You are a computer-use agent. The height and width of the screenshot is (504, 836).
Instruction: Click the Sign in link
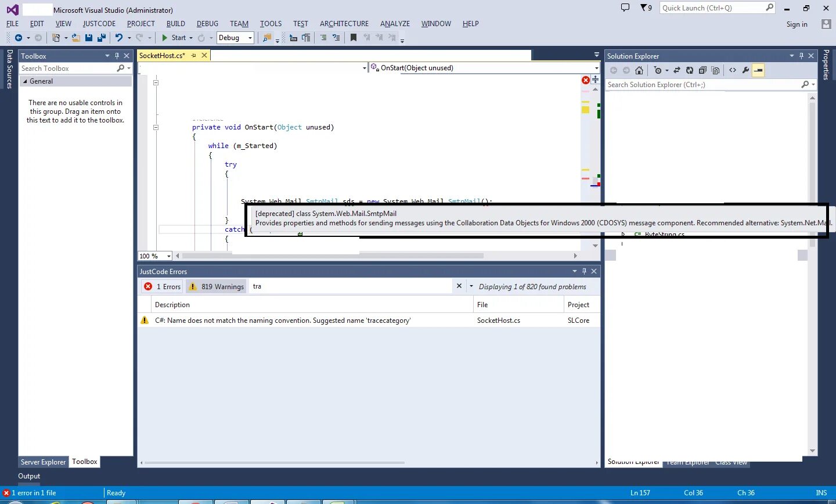coord(797,24)
